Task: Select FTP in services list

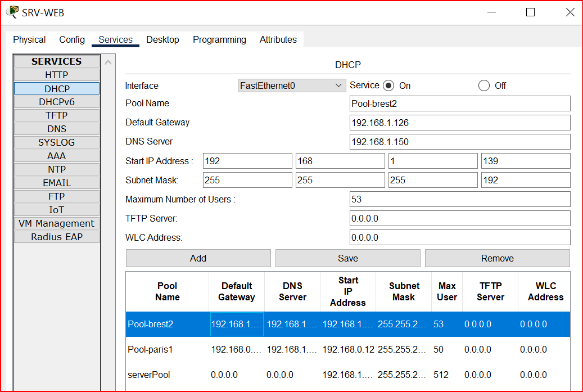Action: pos(57,196)
